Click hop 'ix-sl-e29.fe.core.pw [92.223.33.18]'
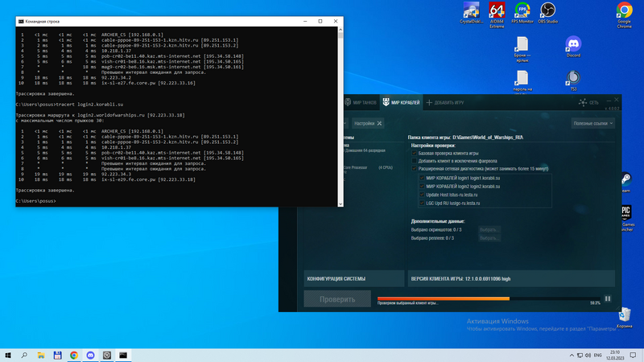Image resolution: width=644 pixels, height=362 pixels. (x=149, y=179)
